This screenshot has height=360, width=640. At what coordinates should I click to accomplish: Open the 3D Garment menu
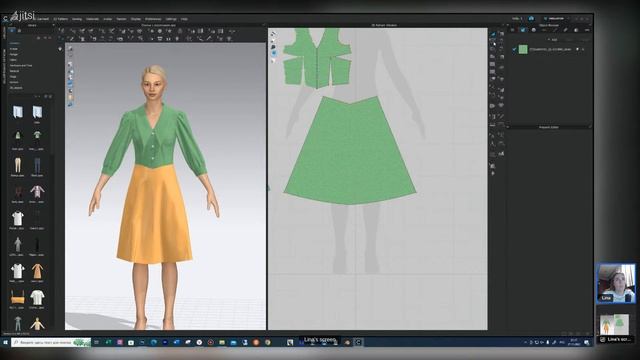pyautogui.click(x=41, y=19)
